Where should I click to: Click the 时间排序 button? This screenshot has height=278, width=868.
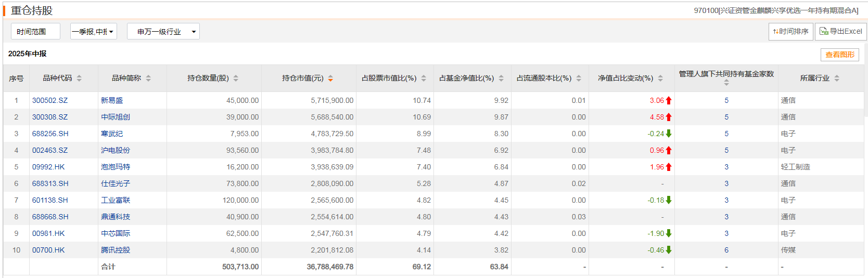tap(790, 32)
